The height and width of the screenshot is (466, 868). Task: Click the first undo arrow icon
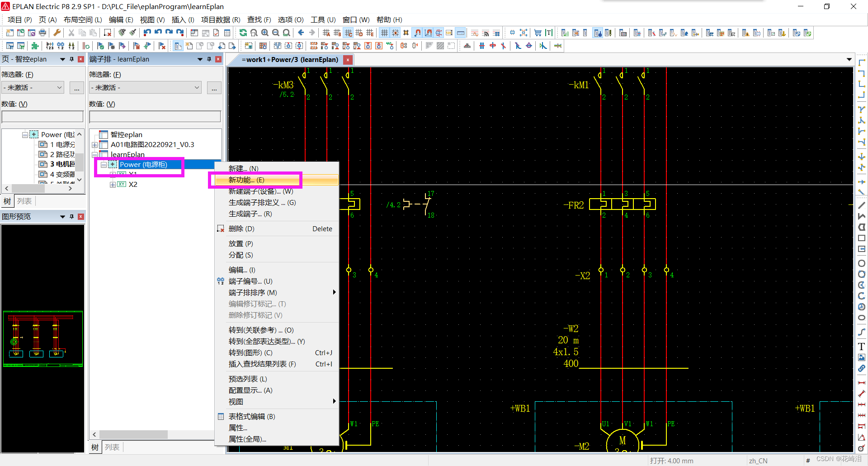pyautogui.click(x=147, y=33)
